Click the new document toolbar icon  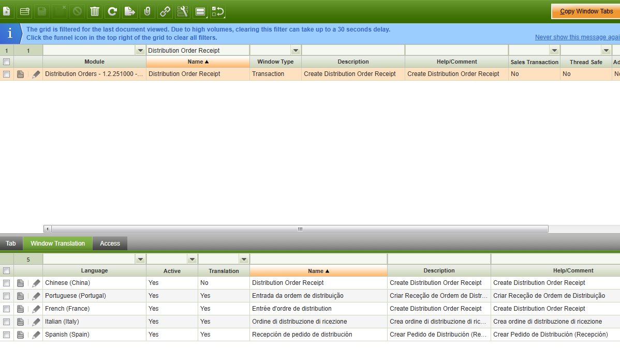(x=7, y=11)
